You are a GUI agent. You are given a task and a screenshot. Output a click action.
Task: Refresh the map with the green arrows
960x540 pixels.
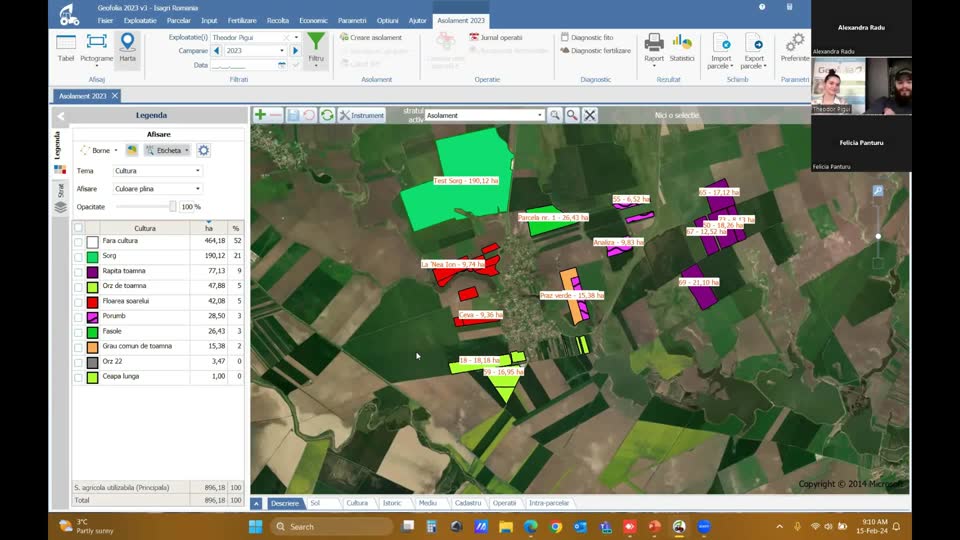(x=327, y=115)
